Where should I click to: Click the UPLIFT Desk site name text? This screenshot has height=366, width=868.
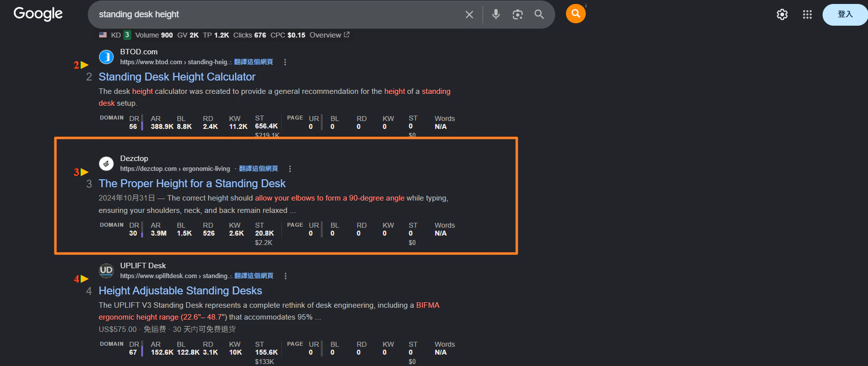(143, 266)
